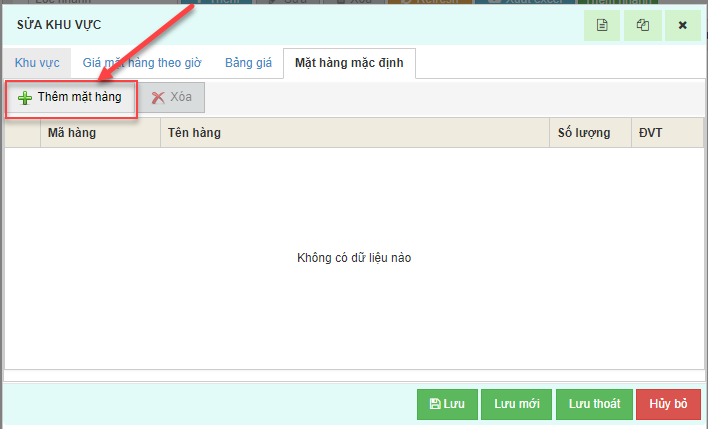The image size is (708, 429).
Task: Click the document icon in the dialog header
Action: point(602,25)
